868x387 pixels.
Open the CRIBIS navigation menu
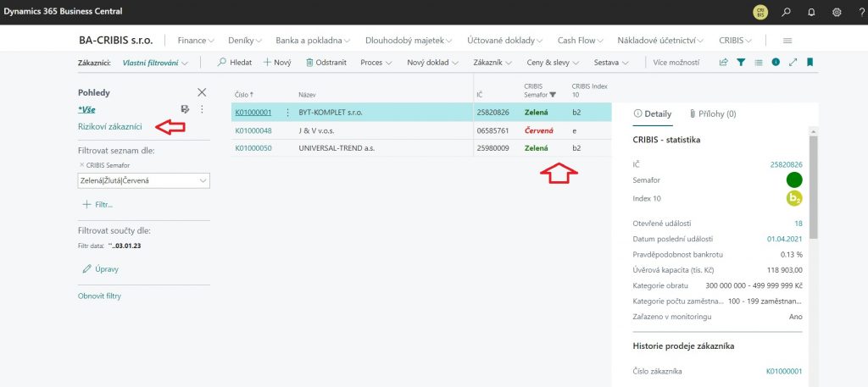735,41
